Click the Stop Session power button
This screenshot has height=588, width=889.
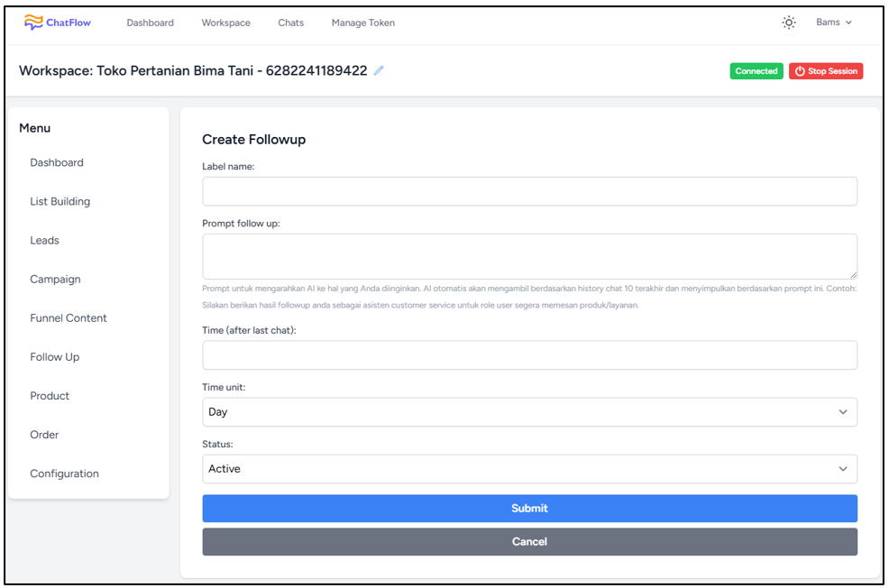coord(826,71)
